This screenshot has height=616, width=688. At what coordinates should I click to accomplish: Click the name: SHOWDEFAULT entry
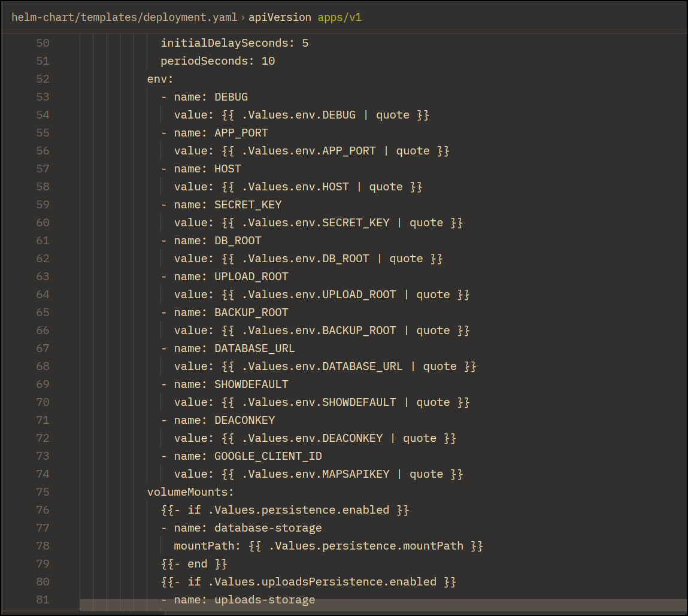click(225, 385)
